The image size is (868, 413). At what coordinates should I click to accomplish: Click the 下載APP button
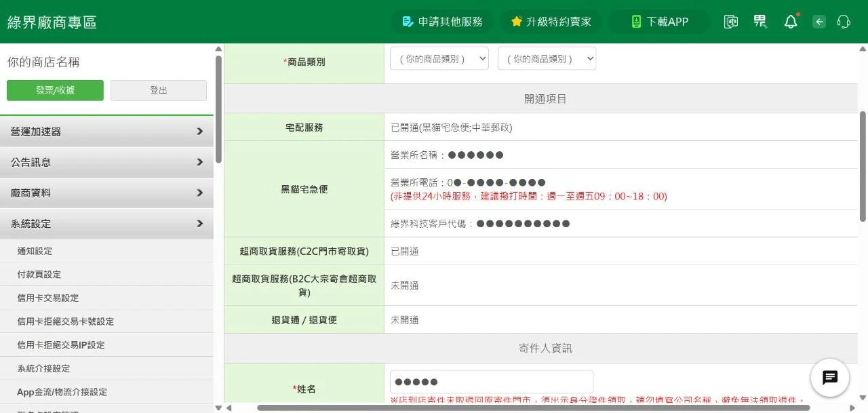pos(659,22)
